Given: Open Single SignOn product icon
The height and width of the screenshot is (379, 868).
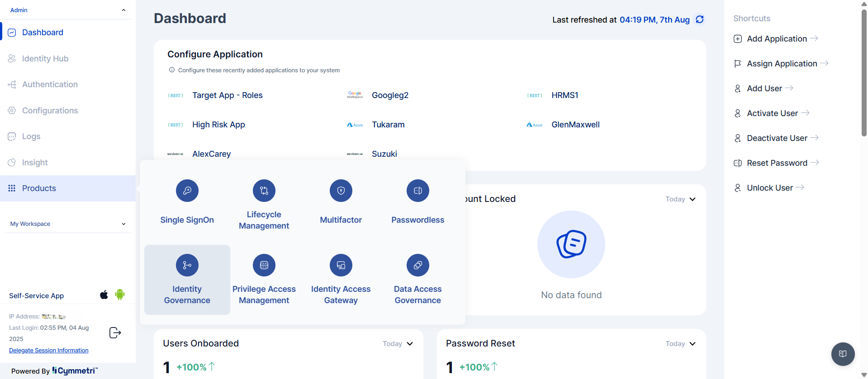Looking at the screenshot, I should pyautogui.click(x=187, y=191).
